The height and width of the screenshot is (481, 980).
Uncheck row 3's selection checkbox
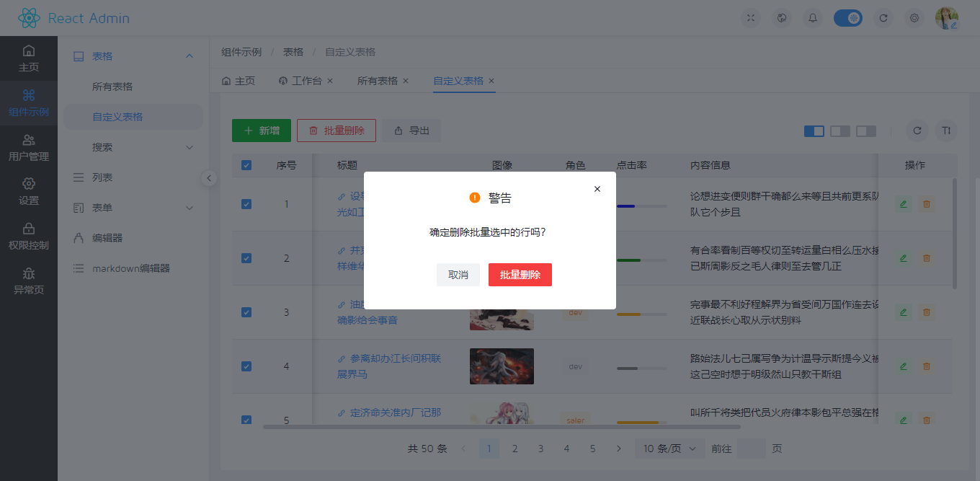[246, 312]
